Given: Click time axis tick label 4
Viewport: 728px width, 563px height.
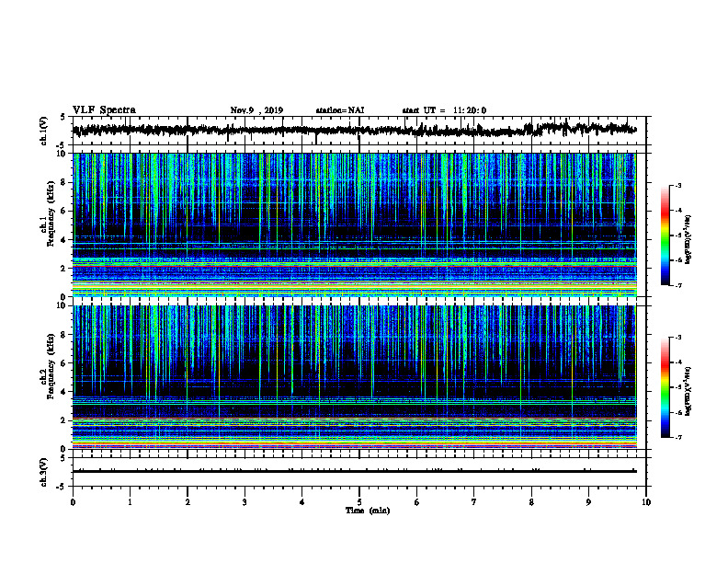Looking at the screenshot, I should pyautogui.click(x=301, y=502).
